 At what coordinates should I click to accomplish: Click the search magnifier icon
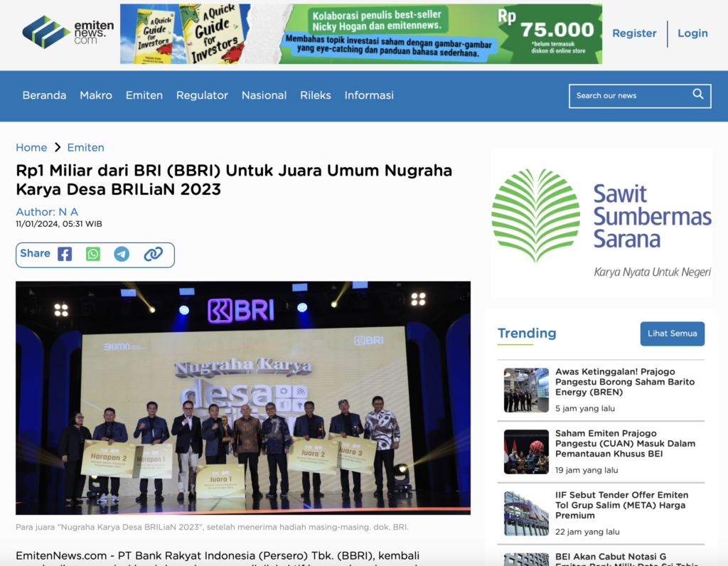tap(698, 95)
